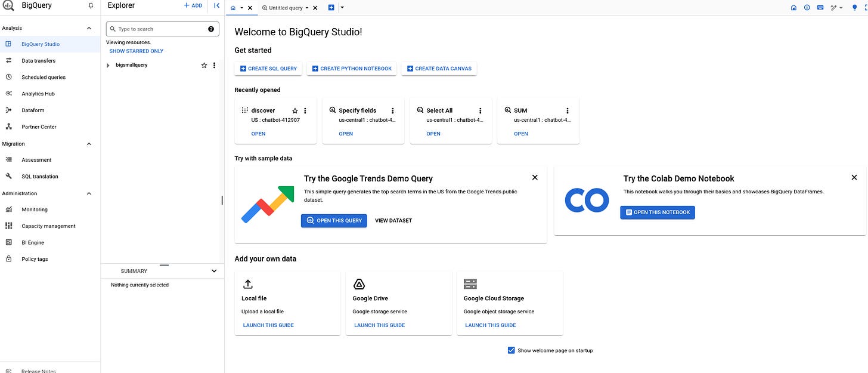
Task: Collapse the SUMMARY panel
Action: [215, 271]
